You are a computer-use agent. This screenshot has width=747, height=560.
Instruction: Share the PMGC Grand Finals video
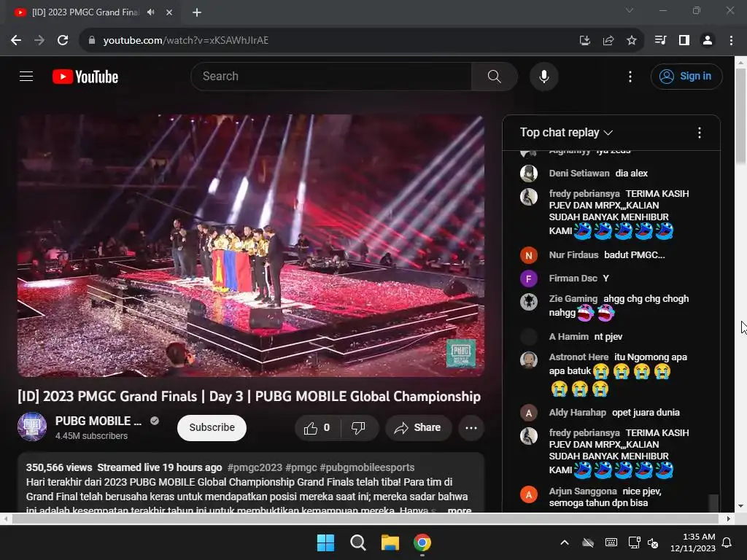418,427
